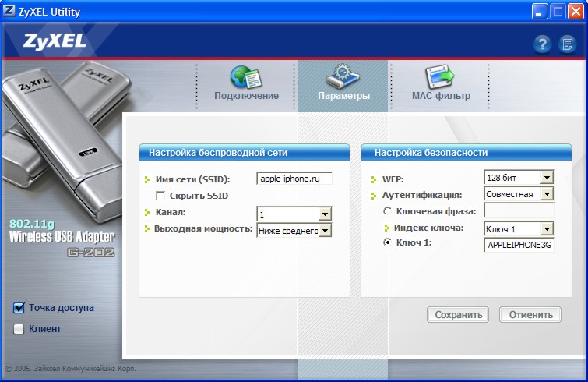The height and width of the screenshot is (382, 588).
Task: Click the Аутентификация label
Action: (x=422, y=195)
